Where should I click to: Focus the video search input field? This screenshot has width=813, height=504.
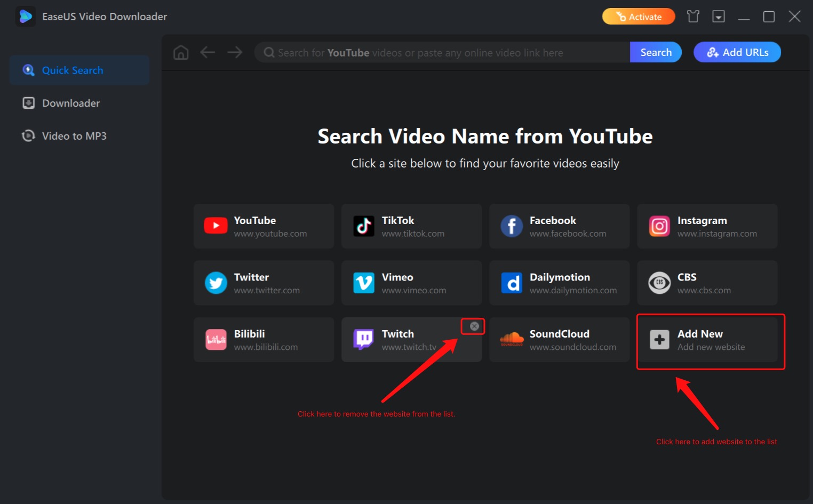click(442, 52)
